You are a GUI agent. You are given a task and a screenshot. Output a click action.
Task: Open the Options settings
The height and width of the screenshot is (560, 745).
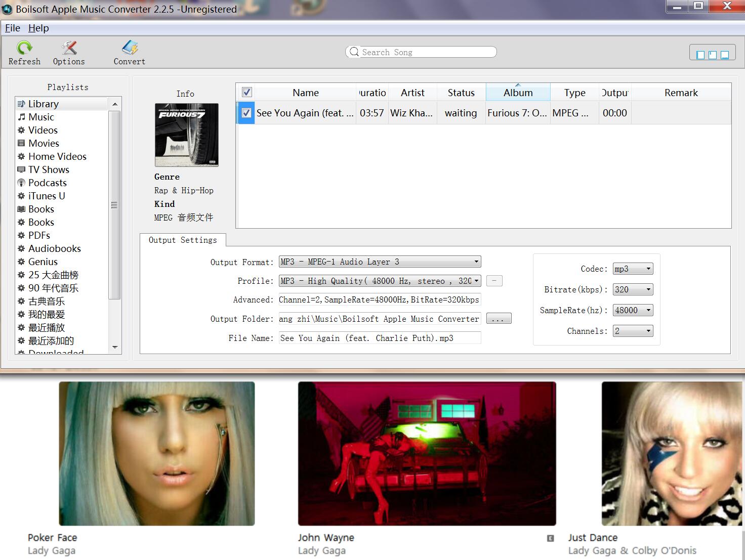coord(69,52)
